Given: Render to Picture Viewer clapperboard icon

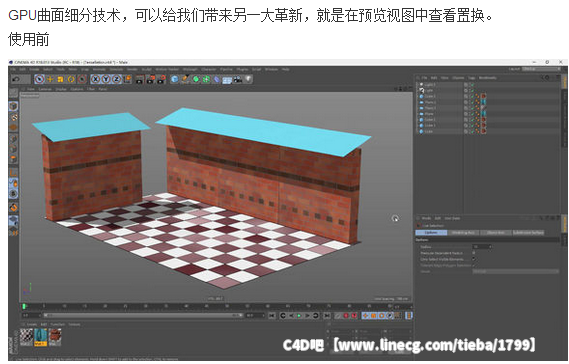Looking at the screenshot, I should (x=150, y=79).
